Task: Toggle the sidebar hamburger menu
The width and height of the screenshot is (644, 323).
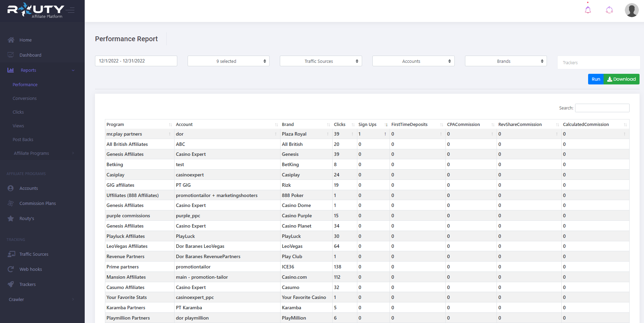Action: (x=71, y=10)
